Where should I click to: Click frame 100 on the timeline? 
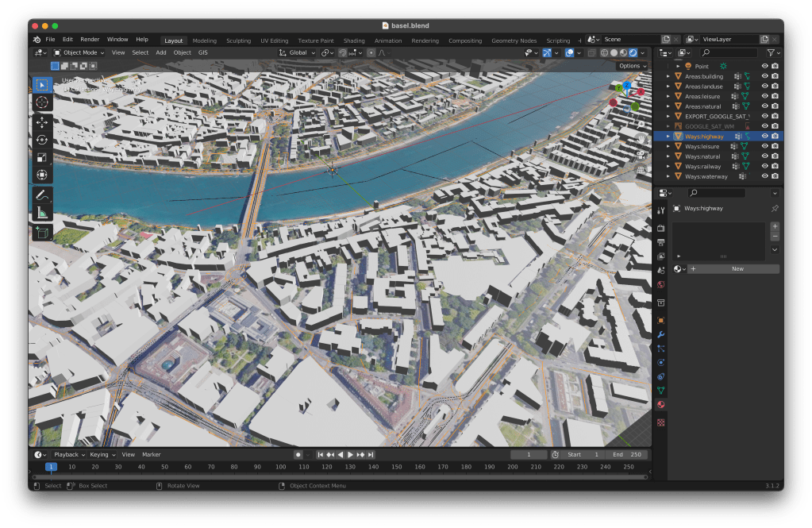tap(280, 467)
